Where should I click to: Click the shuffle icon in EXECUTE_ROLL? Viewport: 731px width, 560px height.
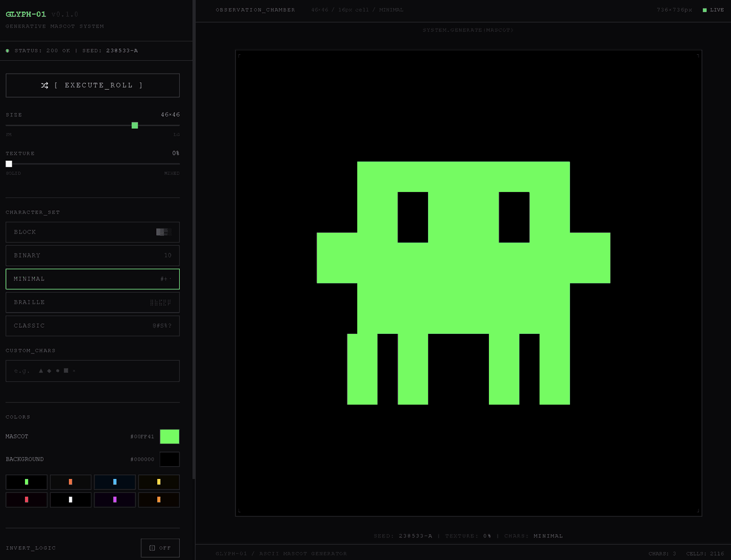45,85
